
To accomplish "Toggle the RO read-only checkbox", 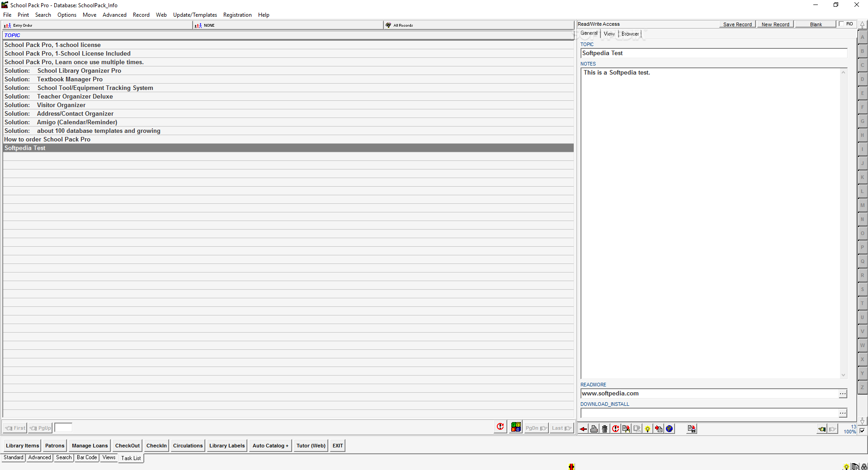I will (841, 24).
